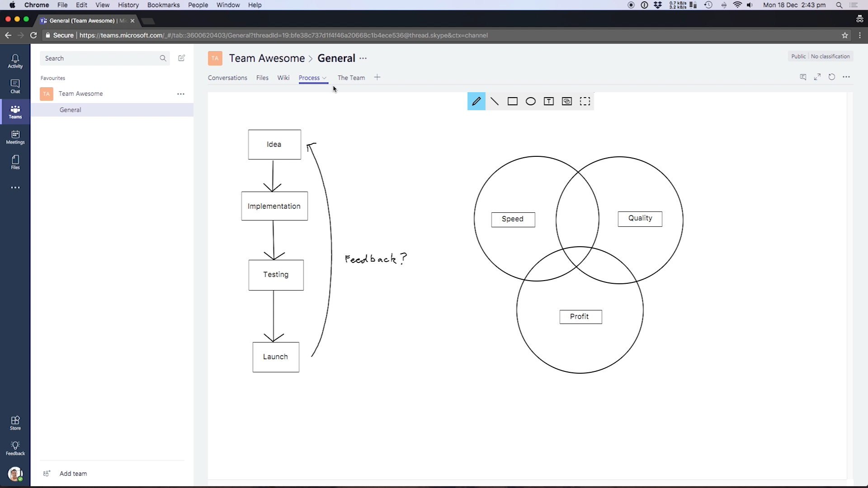The height and width of the screenshot is (488, 868).
Task: Add a new tab with plus button
Action: coord(377,77)
